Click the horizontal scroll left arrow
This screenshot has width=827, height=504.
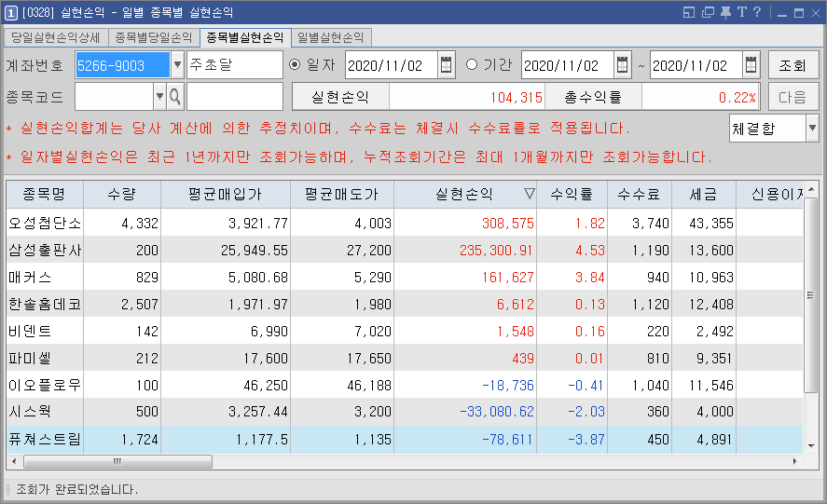point(14,461)
